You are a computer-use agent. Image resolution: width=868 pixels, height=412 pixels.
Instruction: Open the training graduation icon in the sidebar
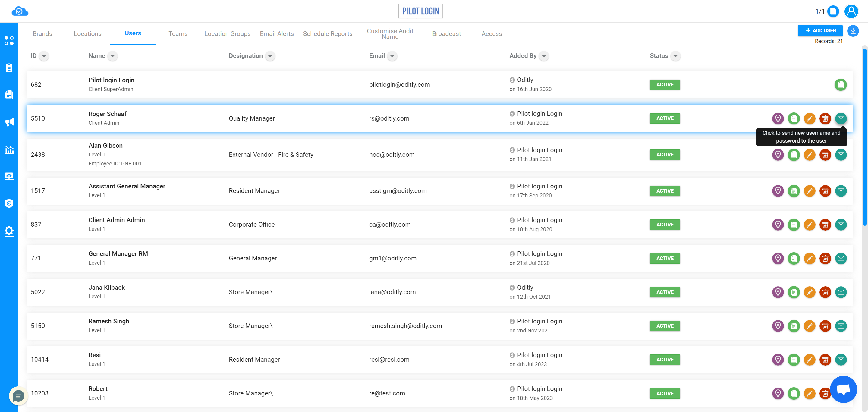tap(9, 176)
